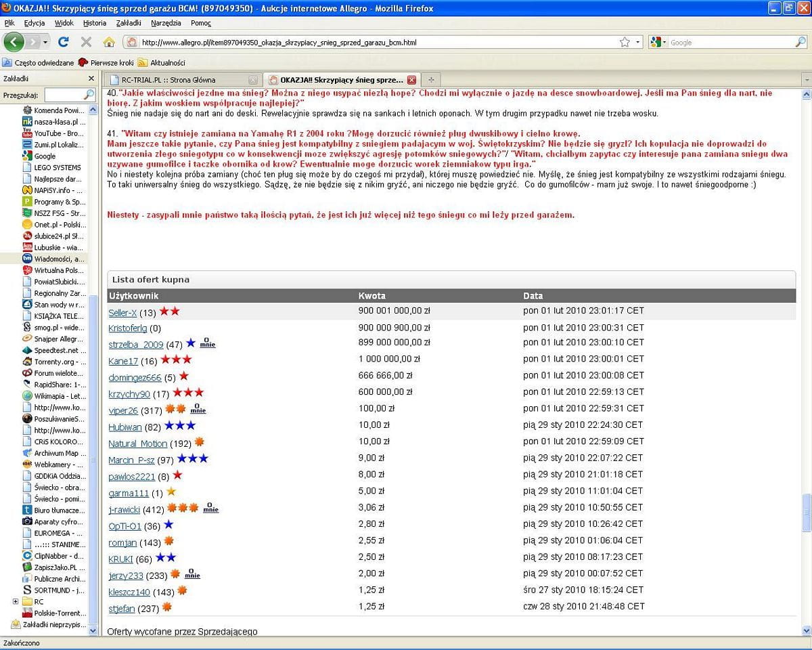Click the page vertical scrollbar thumb
Viewport: 812px width, 650px height.
coord(806,513)
